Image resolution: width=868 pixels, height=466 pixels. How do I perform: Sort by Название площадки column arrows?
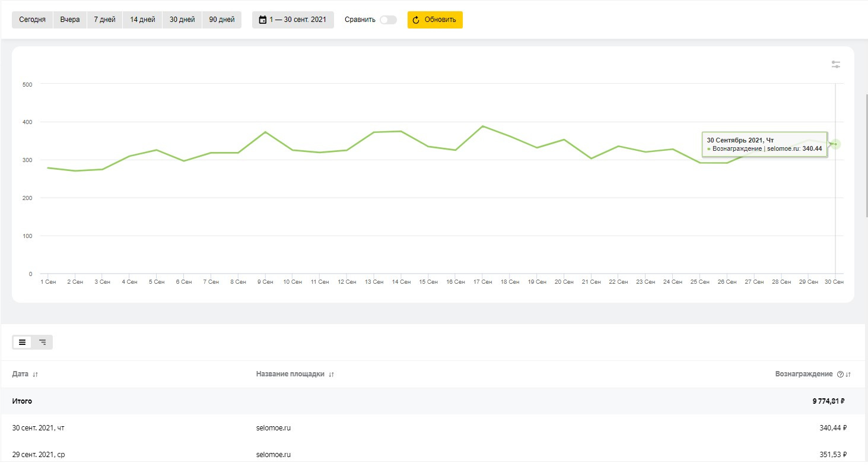331,375
